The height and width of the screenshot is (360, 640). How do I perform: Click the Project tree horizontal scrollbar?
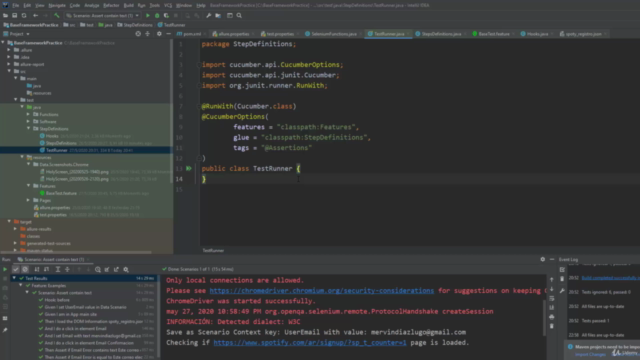(76, 252)
